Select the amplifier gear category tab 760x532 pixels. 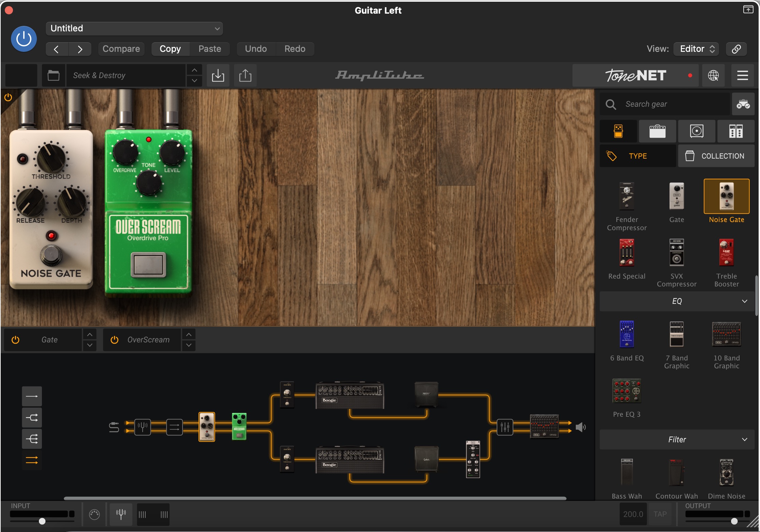click(657, 131)
